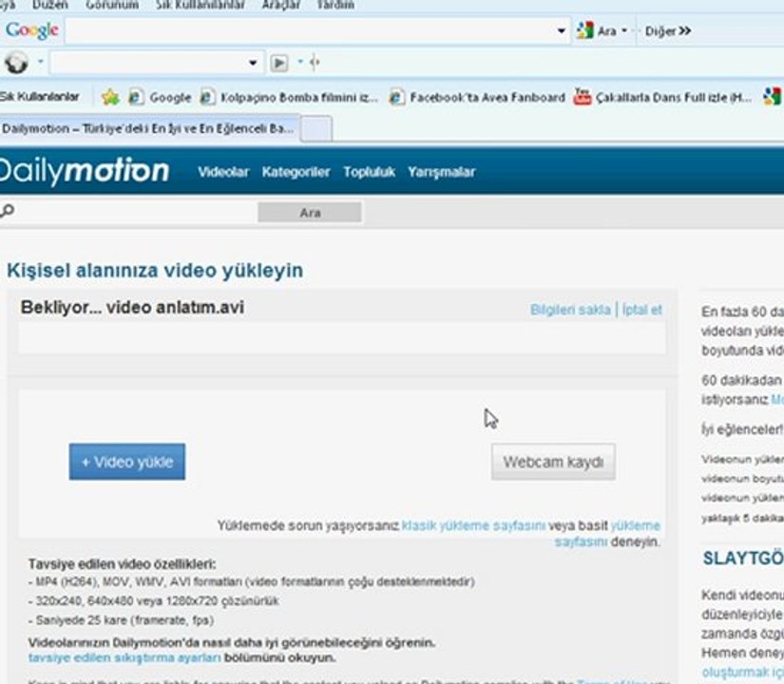Click the grey Ara search button
The image size is (784, 684).
pos(310,213)
